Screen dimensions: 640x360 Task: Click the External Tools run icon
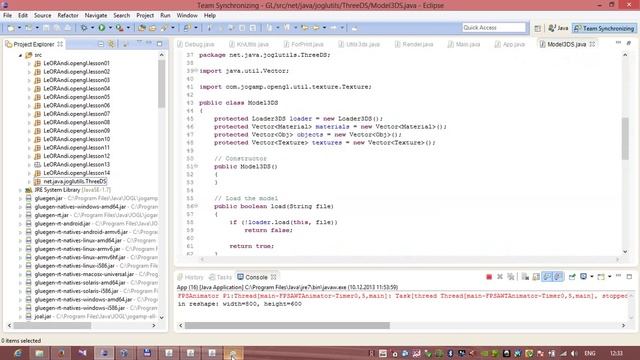click(120, 28)
